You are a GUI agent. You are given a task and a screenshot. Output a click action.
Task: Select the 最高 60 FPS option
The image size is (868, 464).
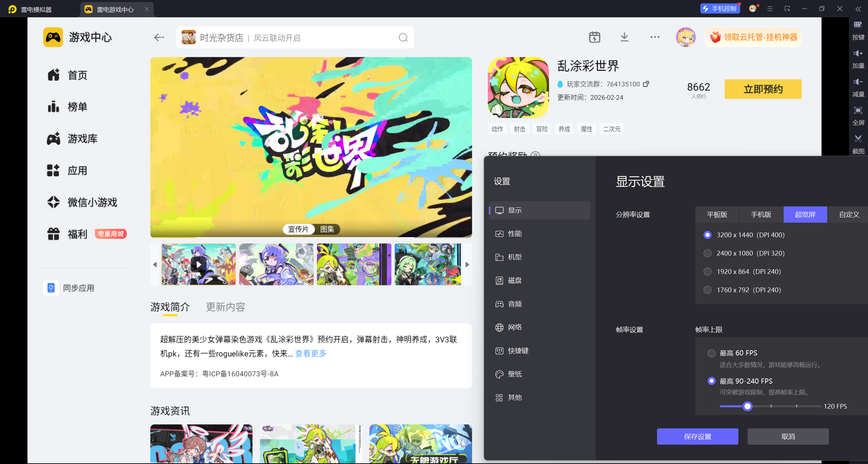(x=712, y=353)
